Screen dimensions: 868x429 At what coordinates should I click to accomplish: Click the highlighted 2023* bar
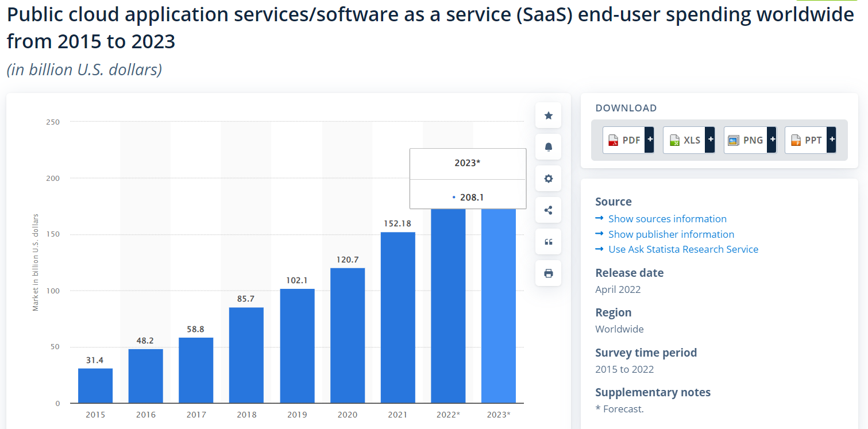[499, 306]
